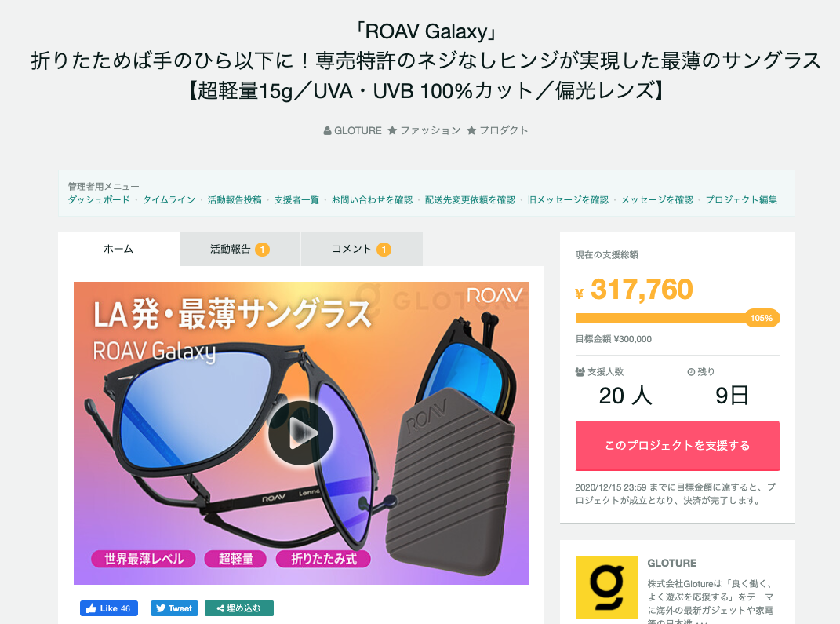This screenshot has width=840, height=624.
Task: Click このプロジェクトを支援する button
Action: [x=677, y=446]
